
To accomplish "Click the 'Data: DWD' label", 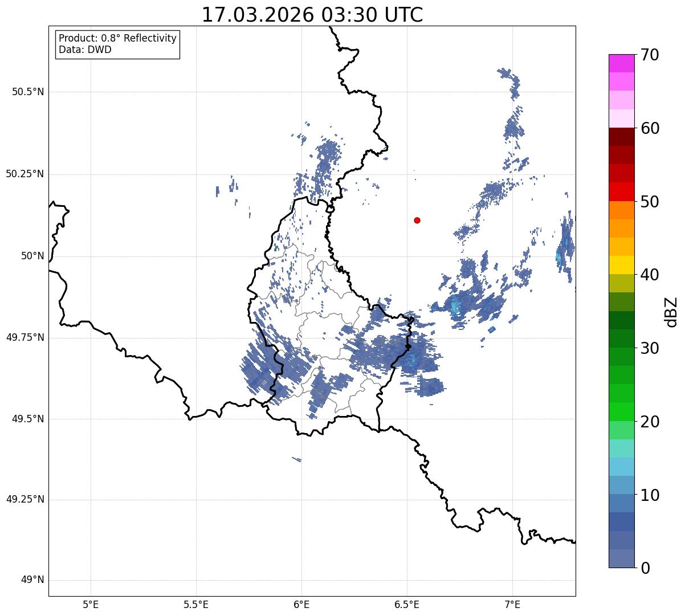I will coord(85,50).
